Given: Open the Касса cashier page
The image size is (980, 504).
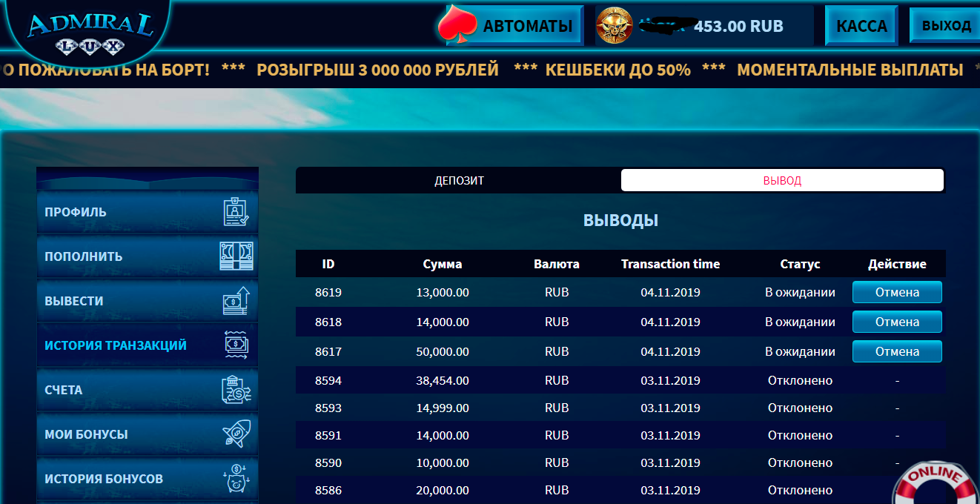Looking at the screenshot, I should click(861, 26).
